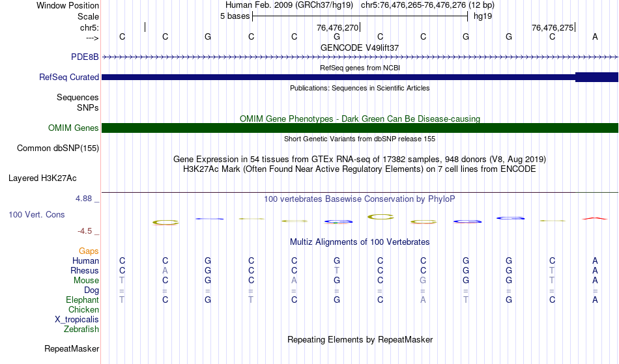Click the GTEx Gene Expression track title

pyautogui.click(x=360, y=160)
